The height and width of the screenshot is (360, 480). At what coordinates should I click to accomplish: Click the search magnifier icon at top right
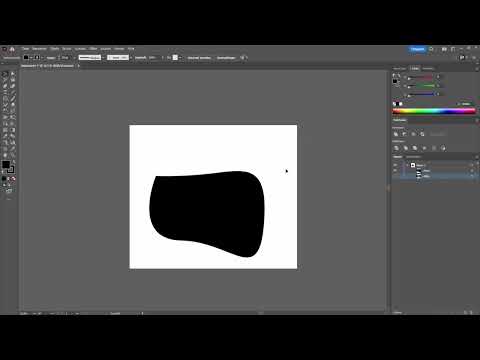(431, 49)
